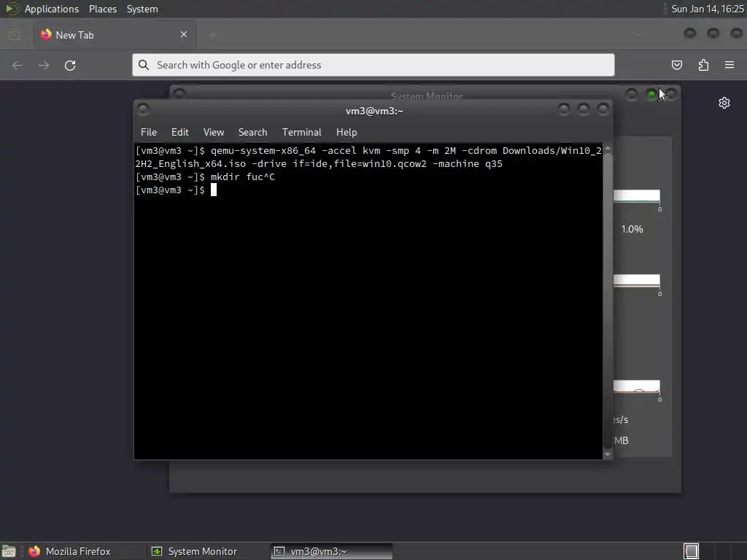Click the terminal vertical scrollbar

[x=608, y=301]
